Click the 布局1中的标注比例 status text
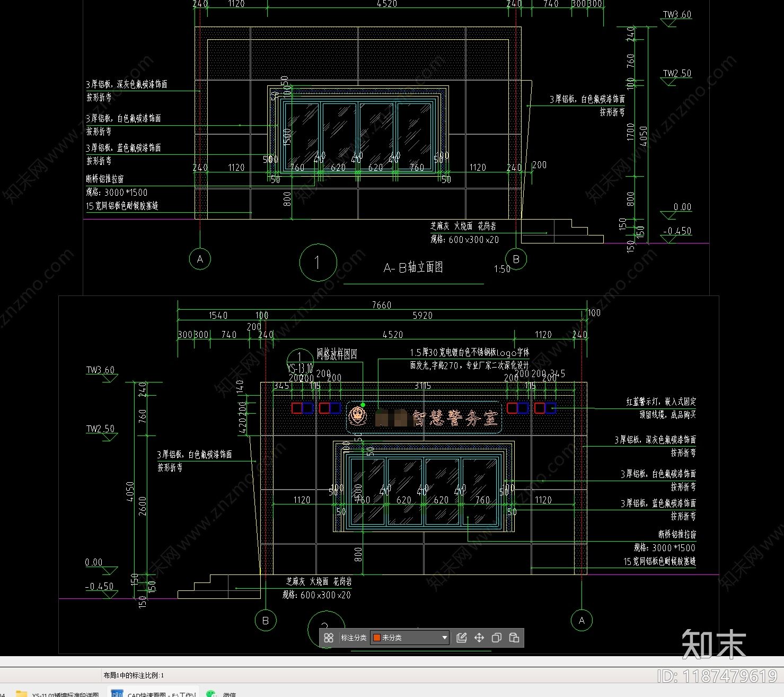Screen dimensions: 784x697 (134, 675)
